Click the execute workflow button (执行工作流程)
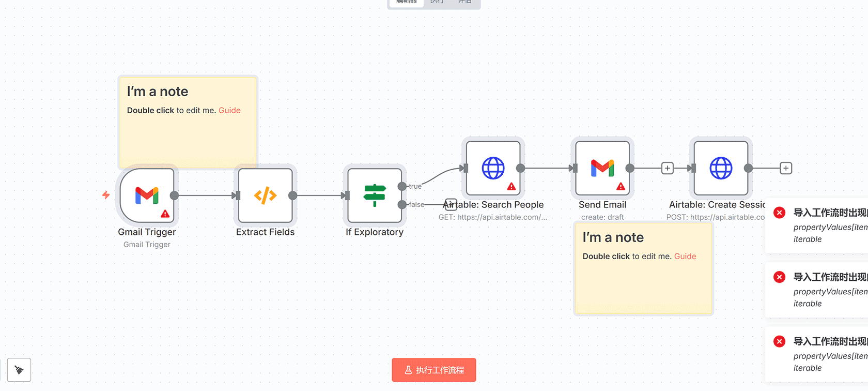The image size is (868, 391). (x=433, y=370)
